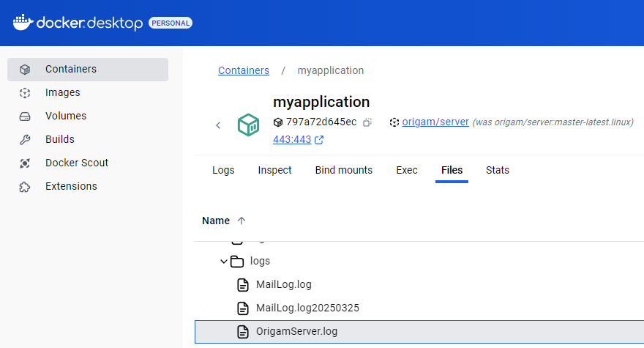Switch to the Logs tab
The image size is (644, 348).
coord(223,170)
